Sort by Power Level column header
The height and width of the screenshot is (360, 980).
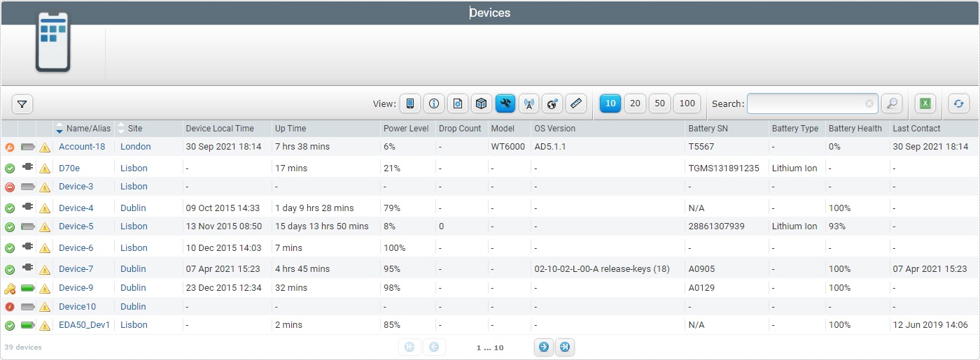click(x=406, y=129)
